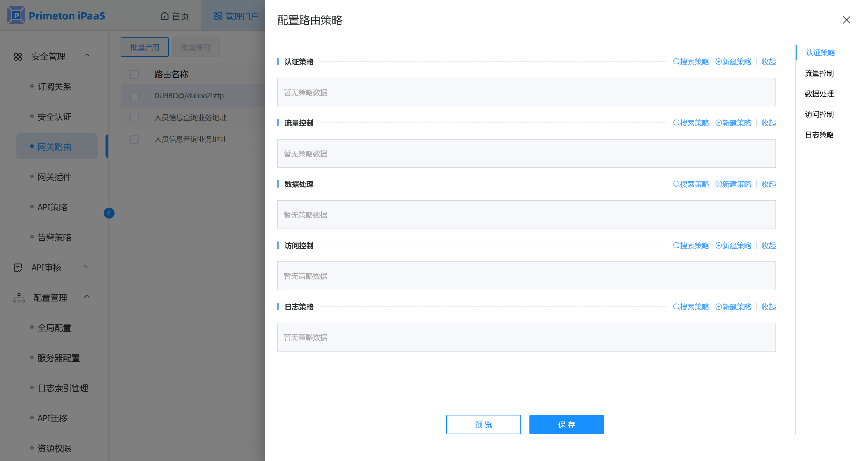Click new policy plus icon for 访问控制

tap(718, 246)
